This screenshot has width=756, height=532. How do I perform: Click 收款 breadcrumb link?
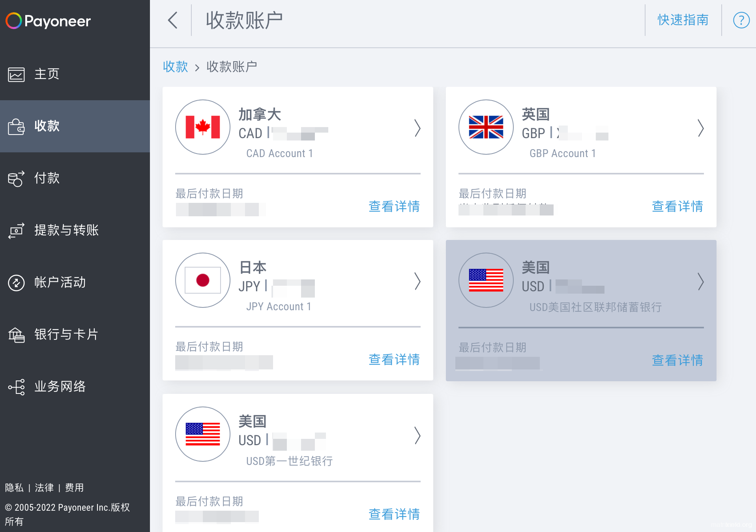(x=176, y=67)
